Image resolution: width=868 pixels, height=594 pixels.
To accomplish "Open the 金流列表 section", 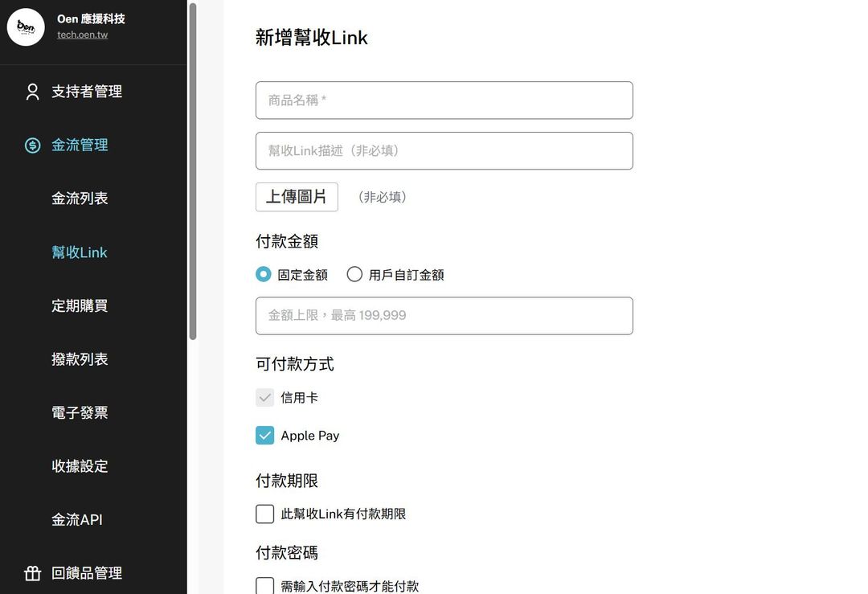I will tap(80, 198).
